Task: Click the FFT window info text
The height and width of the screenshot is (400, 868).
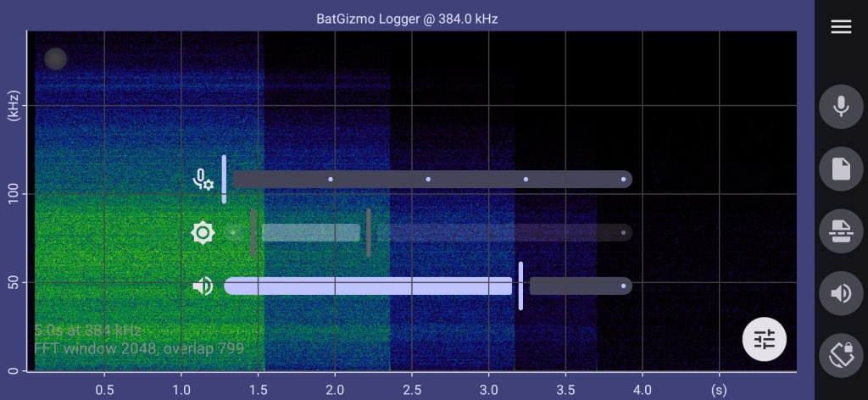Action: pos(139,348)
